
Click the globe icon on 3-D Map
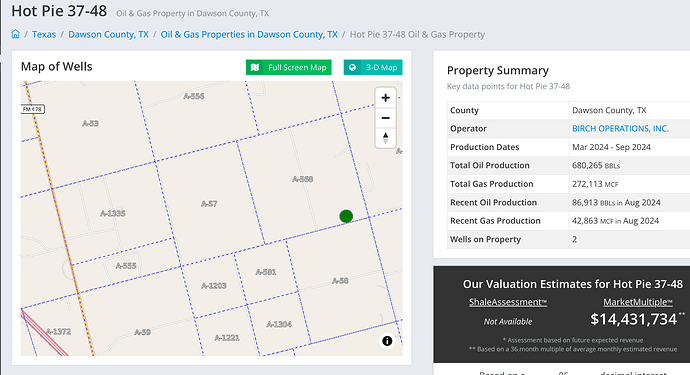pos(352,67)
